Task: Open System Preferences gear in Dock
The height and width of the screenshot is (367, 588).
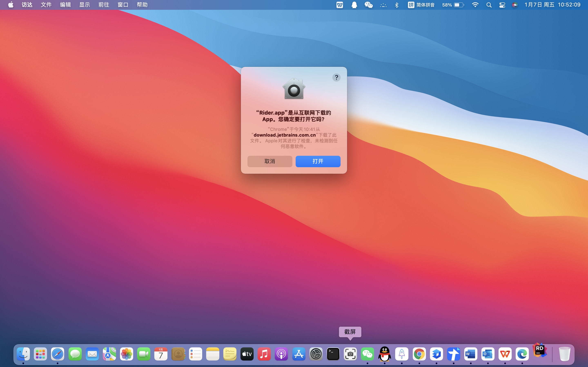Action: [316, 354]
